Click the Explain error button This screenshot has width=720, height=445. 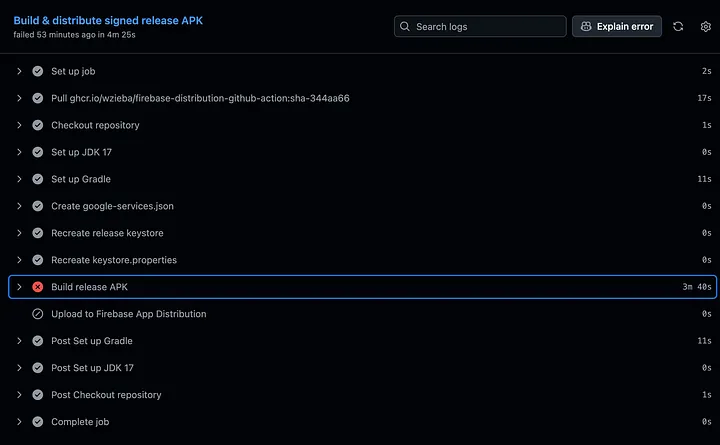(x=617, y=27)
